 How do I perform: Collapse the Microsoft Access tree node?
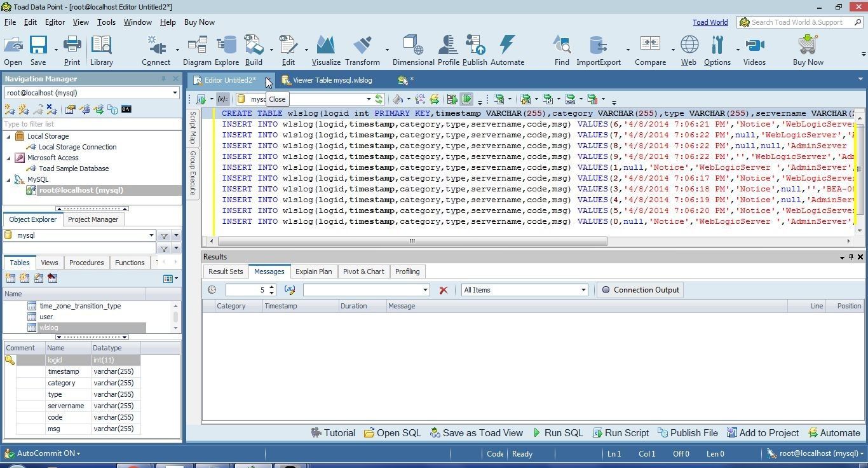click(x=8, y=158)
